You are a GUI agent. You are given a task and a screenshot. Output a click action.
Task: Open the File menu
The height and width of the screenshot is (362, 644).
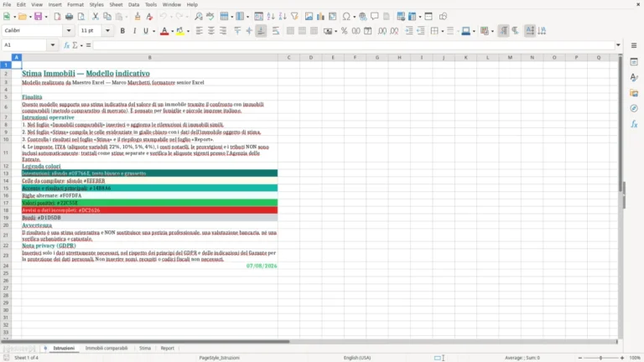[x=7, y=4]
